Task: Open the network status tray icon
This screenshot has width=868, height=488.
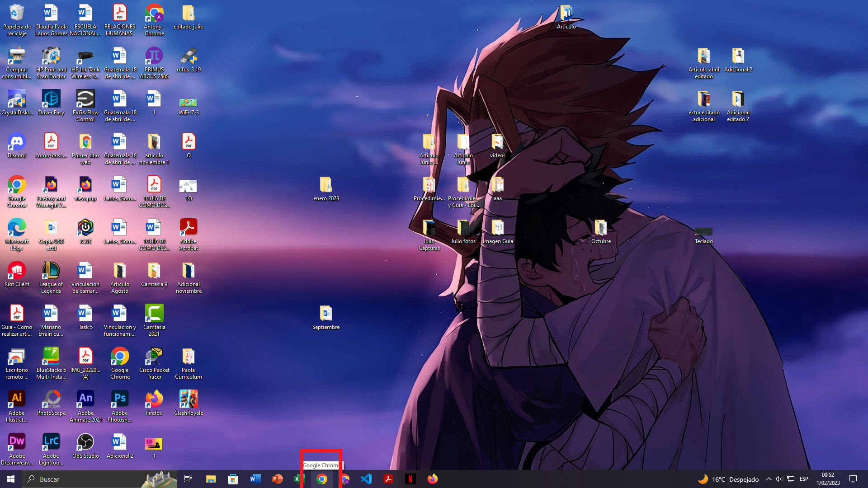Action: point(791,479)
